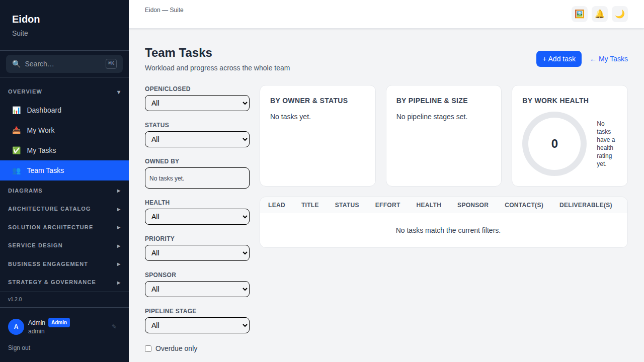Click the Eidon logo title
Image resolution: width=644 pixels, height=362 pixels.
26,19
